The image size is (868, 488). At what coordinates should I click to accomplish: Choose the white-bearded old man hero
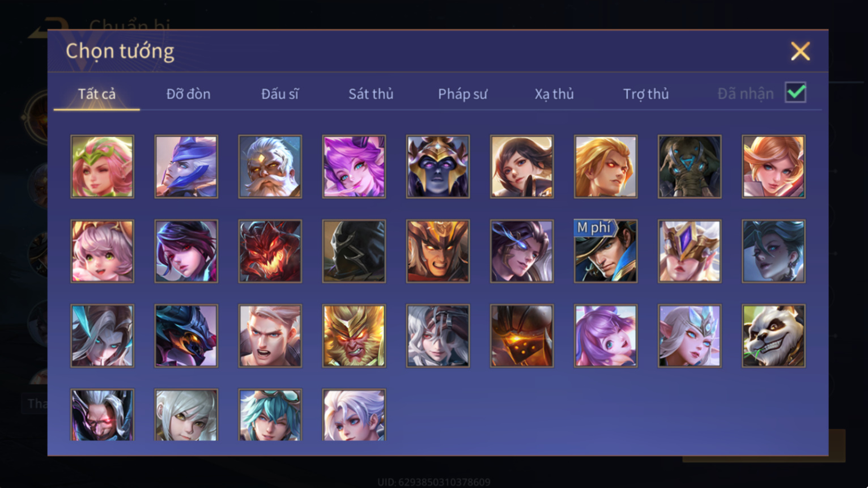pos(270,167)
